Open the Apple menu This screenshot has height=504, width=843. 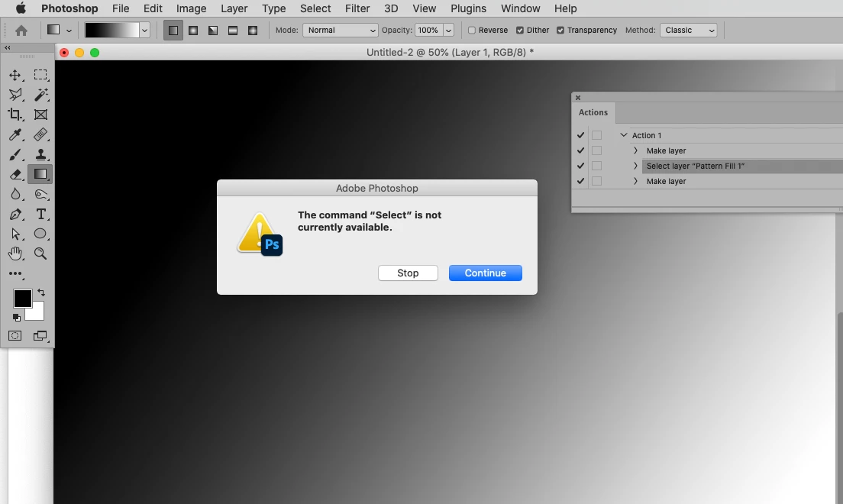click(21, 8)
